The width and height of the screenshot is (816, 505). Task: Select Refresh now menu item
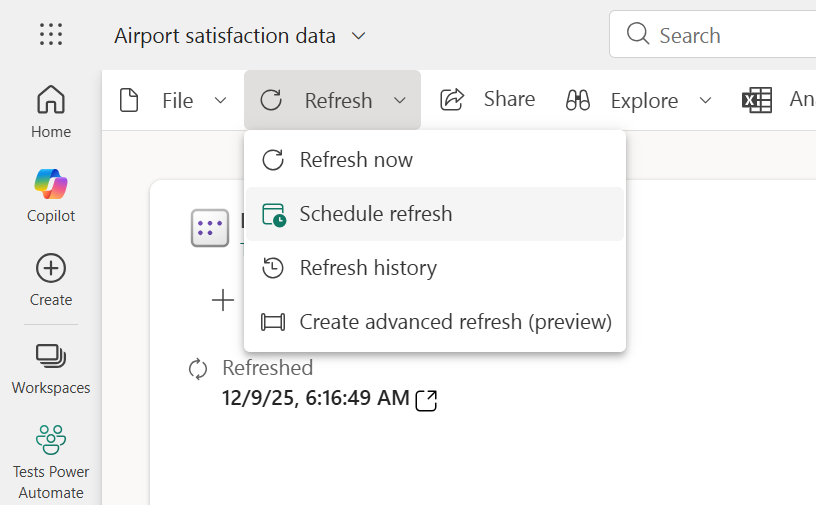pos(435,160)
